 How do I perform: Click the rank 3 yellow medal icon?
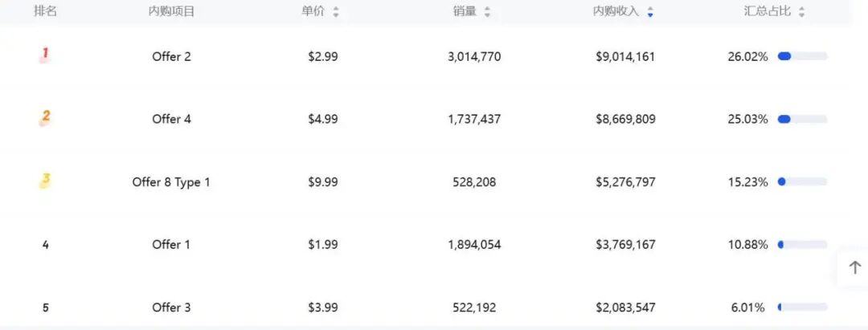[45, 181]
